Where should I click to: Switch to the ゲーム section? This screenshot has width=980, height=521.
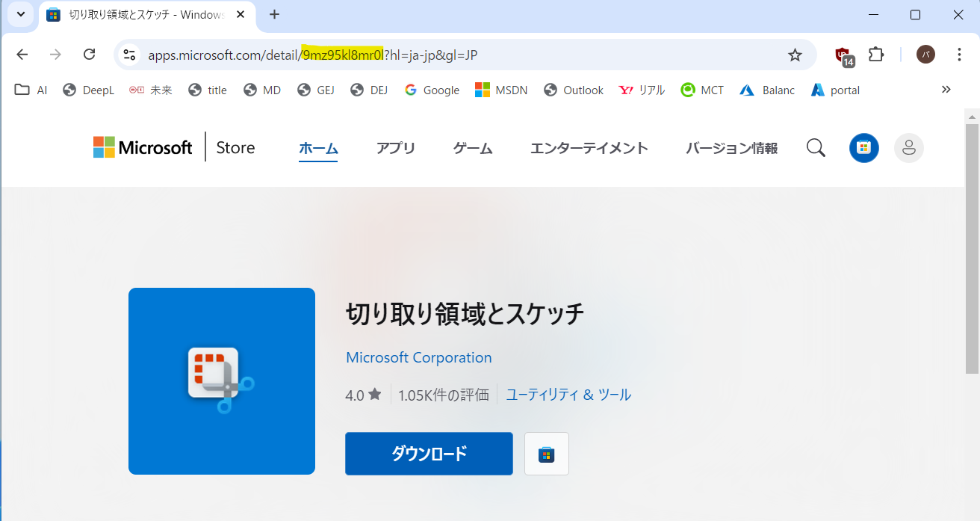point(472,147)
